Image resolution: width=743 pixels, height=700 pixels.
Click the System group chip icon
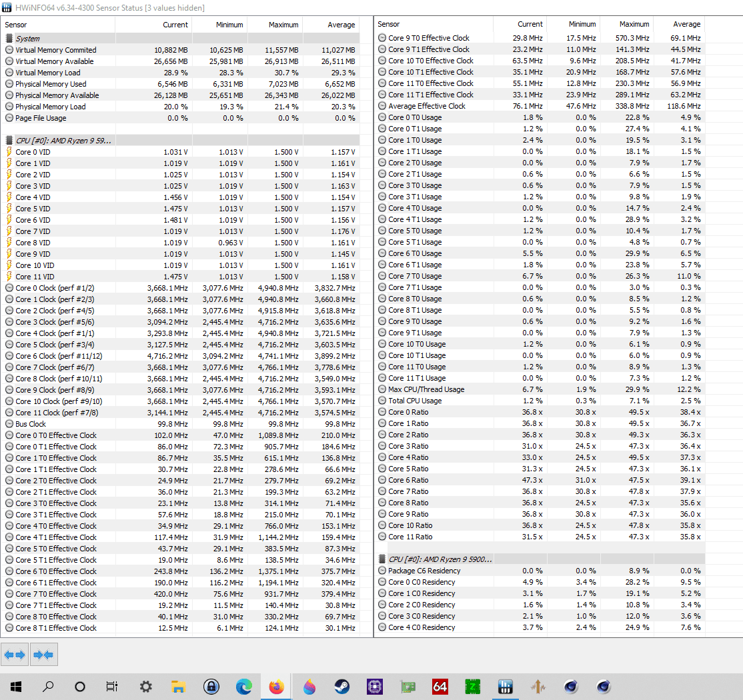coord(9,39)
